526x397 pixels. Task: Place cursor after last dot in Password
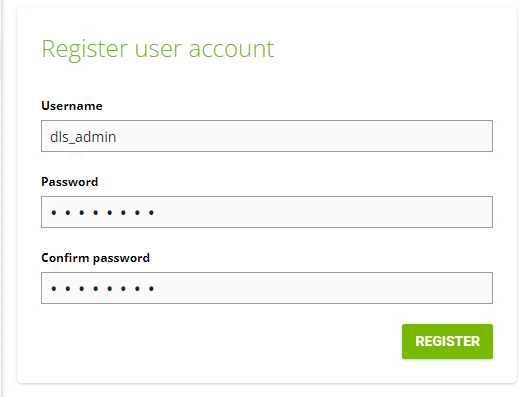click(156, 212)
